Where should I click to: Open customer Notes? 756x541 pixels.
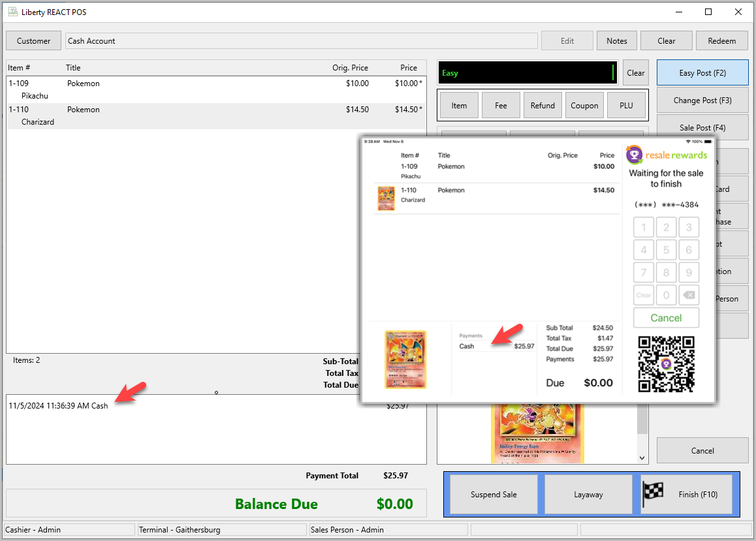click(617, 41)
